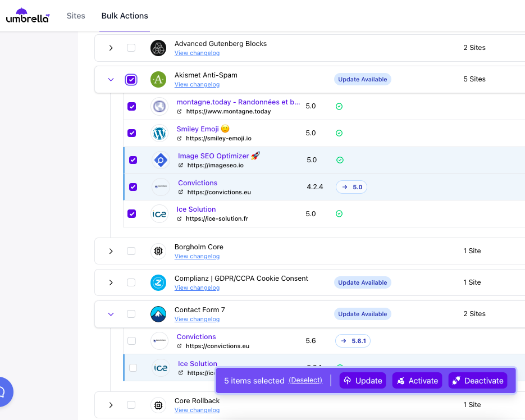Click the Image SEO Optimizer site icon
Viewport: 525px width, 420px height.
161,160
